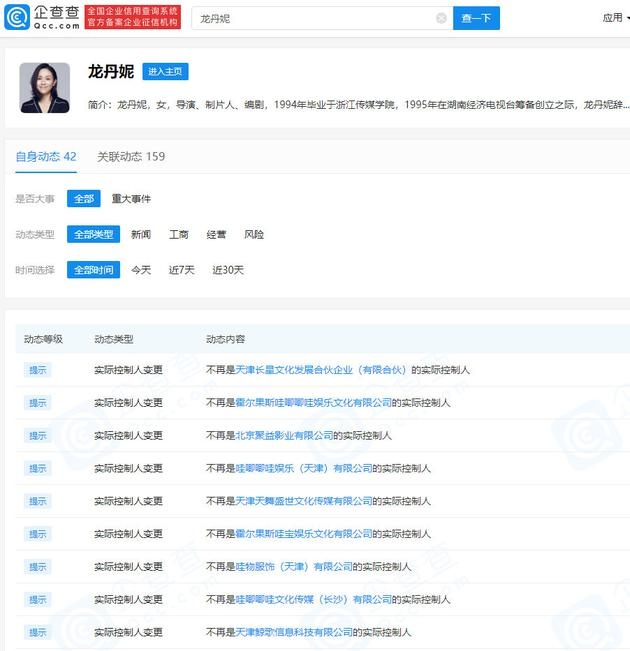The width and height of the screenshot is (630, 651).
Task: Open 天津鲸歌信息科技有限公司 company link
Action: tap(294, 632)
